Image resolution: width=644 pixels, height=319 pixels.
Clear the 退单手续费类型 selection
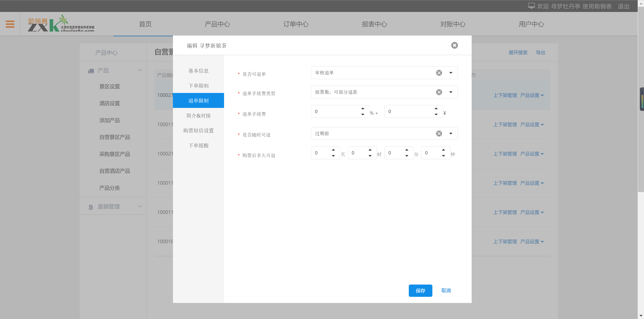coord(439,92)
